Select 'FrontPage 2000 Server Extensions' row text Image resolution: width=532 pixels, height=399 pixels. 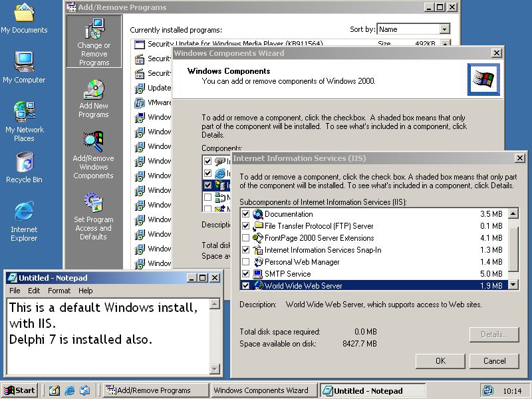pyautogui.click(x=319, y=238)
